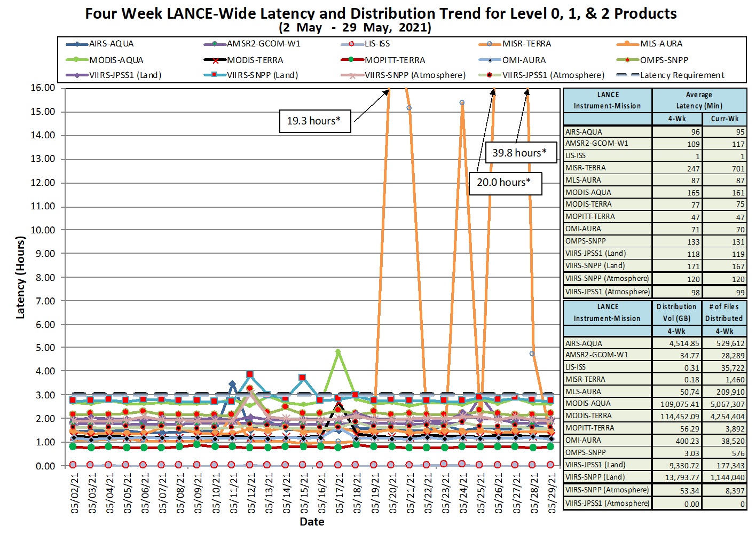The width and height of the screenshot is (756, 541).
Task: Click MODIS-AQUA files value 5,067,307
Action: point(727,404)
